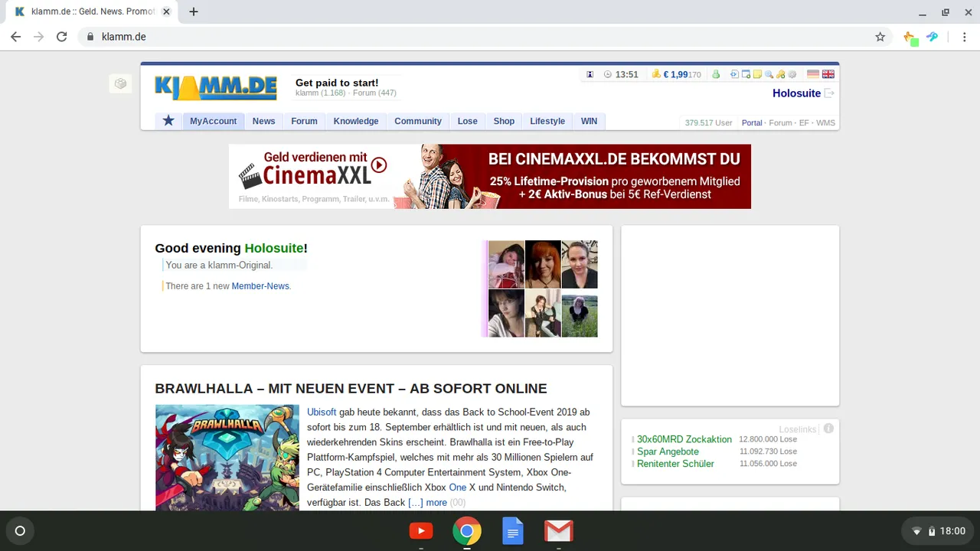This screenshot has height=551, width=980.
Task: Open the MyAccount menu tab
Action: click(x=214, y=121)
